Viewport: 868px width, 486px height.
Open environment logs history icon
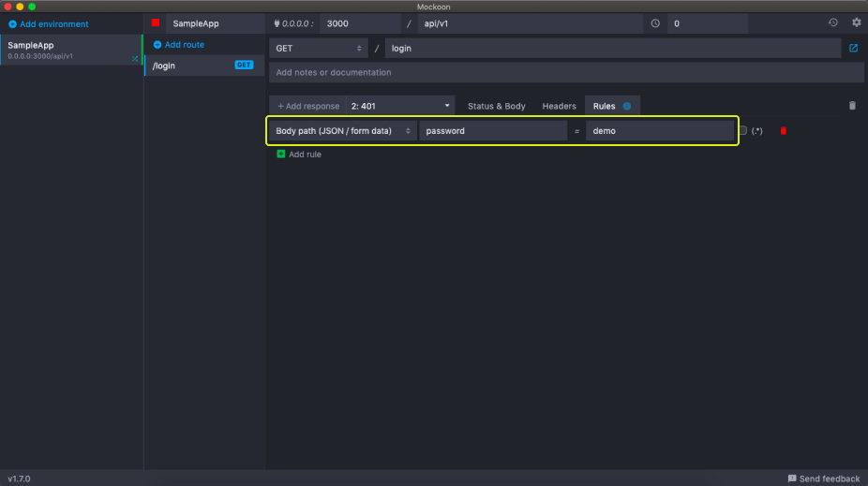(x=833, y=22)
